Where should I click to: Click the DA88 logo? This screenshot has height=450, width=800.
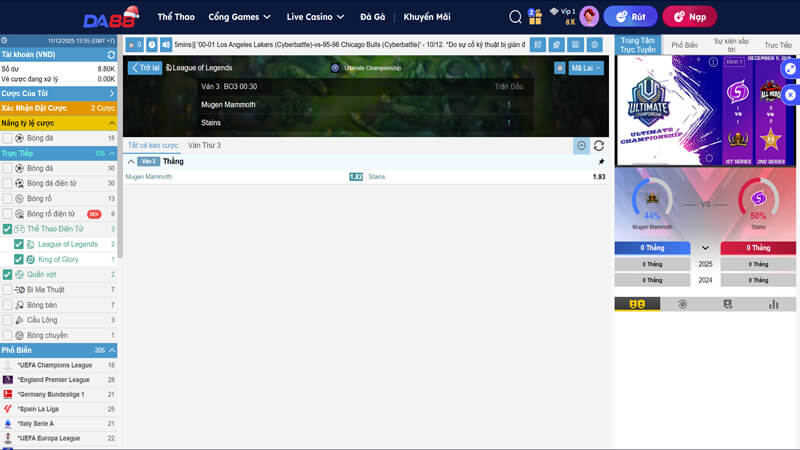tap(111, 18)
